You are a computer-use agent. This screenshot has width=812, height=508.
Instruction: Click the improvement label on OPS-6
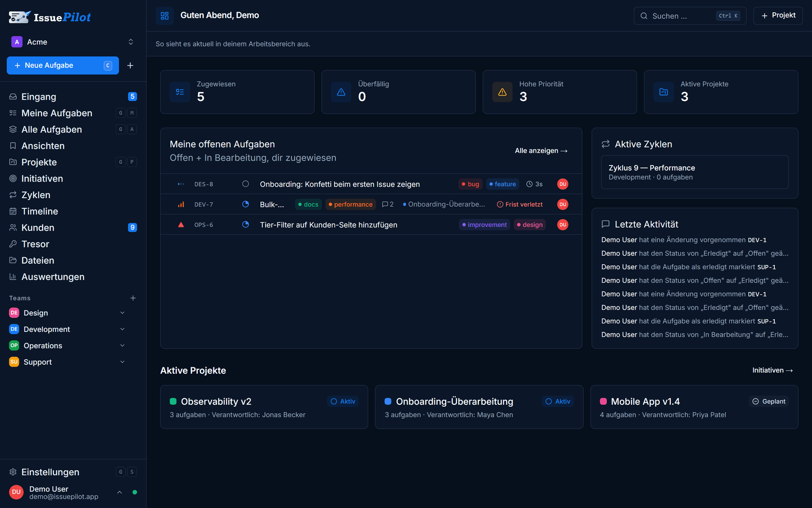[484, 225]
